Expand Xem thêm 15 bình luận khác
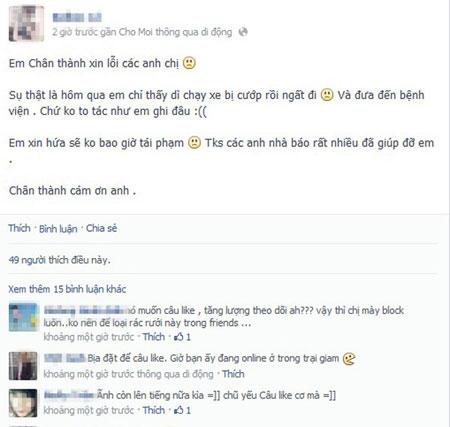Viewport: 450px width, 427px height. [67, 289]
